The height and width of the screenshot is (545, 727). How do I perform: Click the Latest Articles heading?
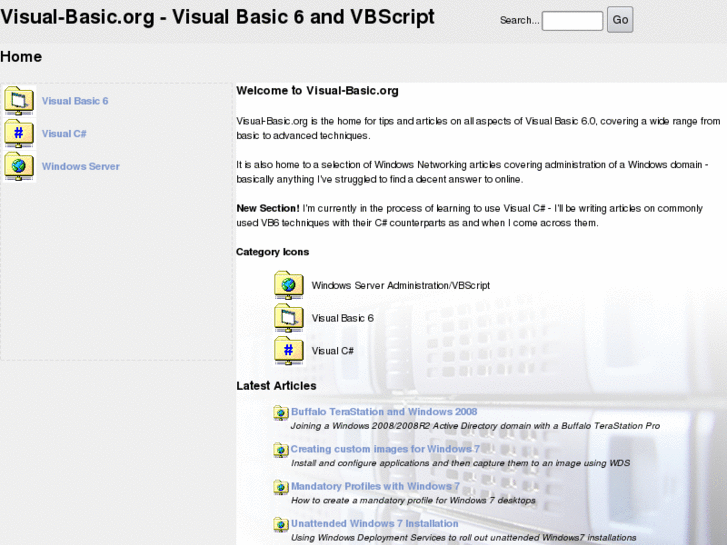coord(276,386)
